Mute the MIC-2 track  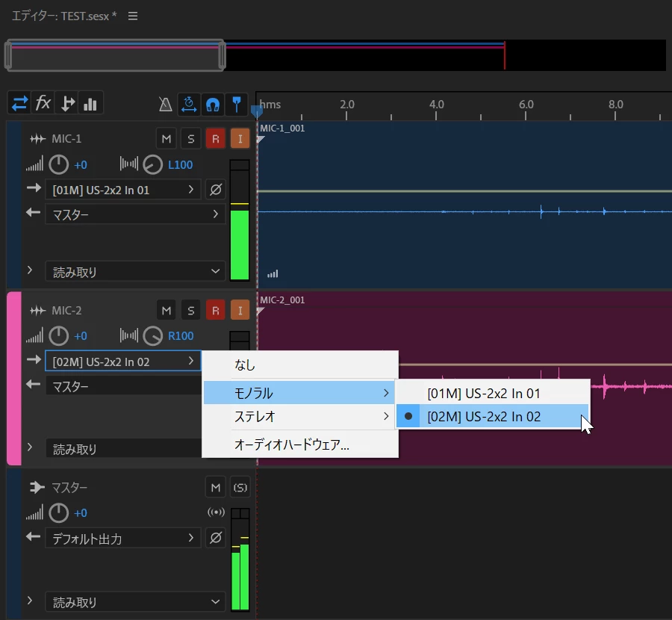pos(167,310)
